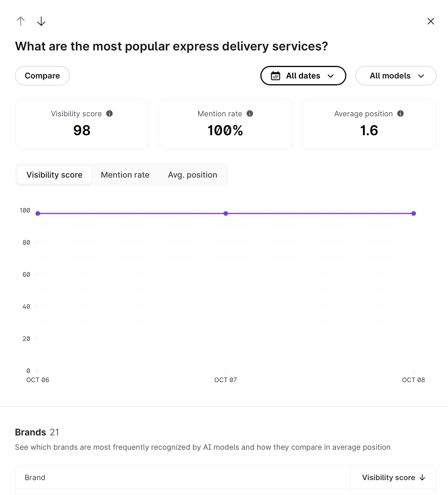Switch to the Avg. position tab
The image size is (448, 495).
[x=192, y=175]
